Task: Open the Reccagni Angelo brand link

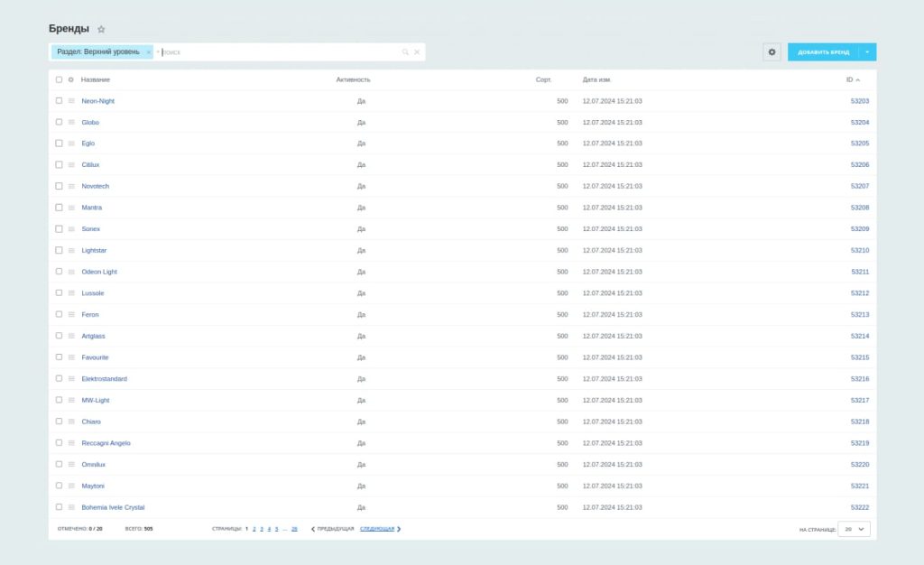Action: click(x=106, y=443)
